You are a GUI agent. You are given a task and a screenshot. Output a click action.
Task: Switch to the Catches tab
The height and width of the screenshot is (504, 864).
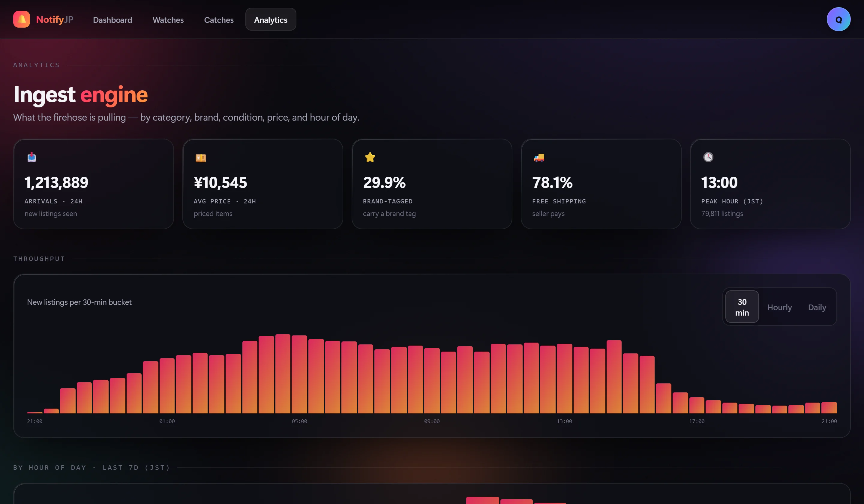pyautogui.click(x=219, y=20)
